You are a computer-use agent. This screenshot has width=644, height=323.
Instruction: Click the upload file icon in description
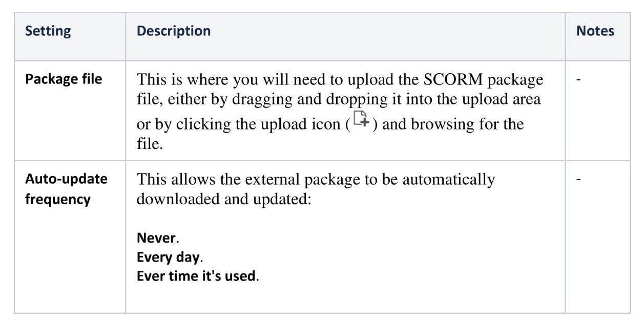click(361, 118)
